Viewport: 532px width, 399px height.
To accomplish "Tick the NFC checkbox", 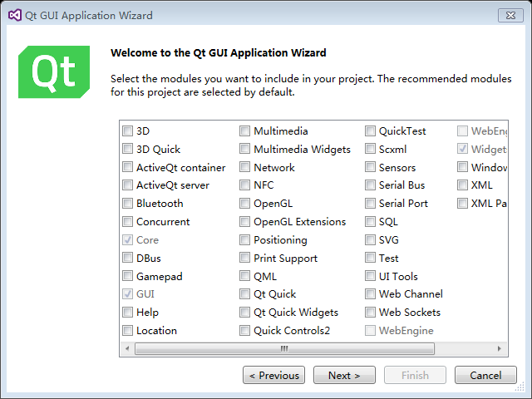I will pyautogui.click(x=244, y=185).
